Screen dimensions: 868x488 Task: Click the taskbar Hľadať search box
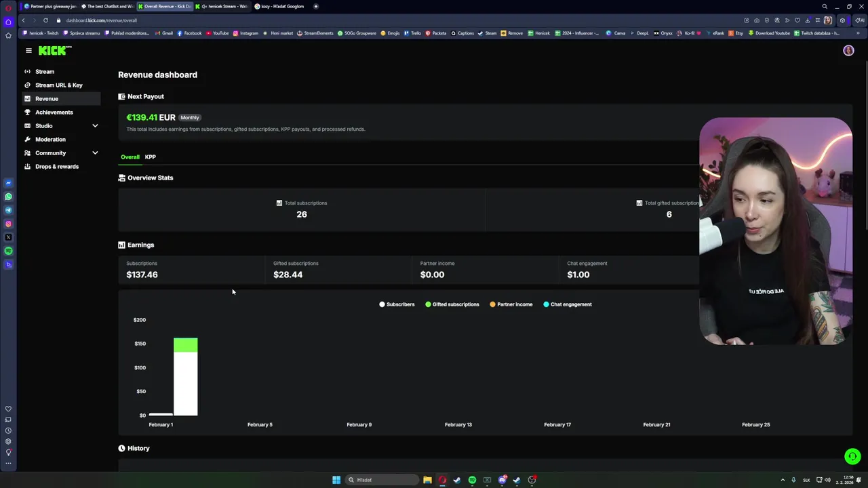click(x=382, y=480)
